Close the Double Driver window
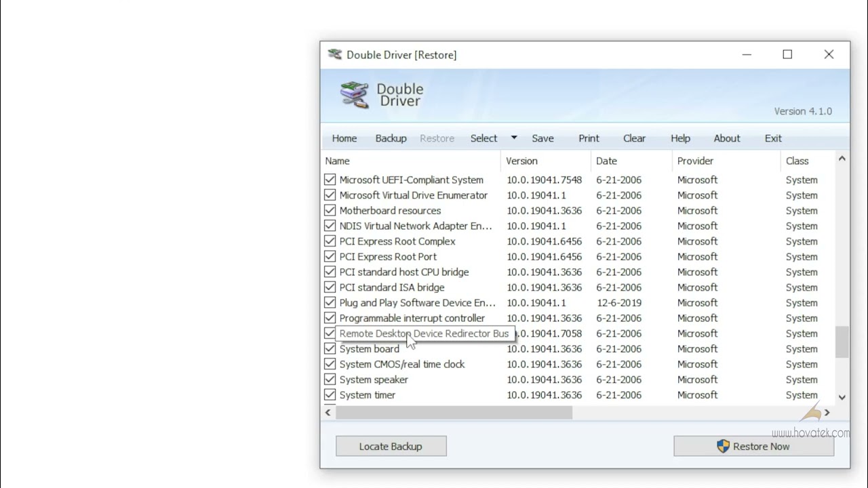Viewport: 868px width, 488px height. (x=829, y=55)
